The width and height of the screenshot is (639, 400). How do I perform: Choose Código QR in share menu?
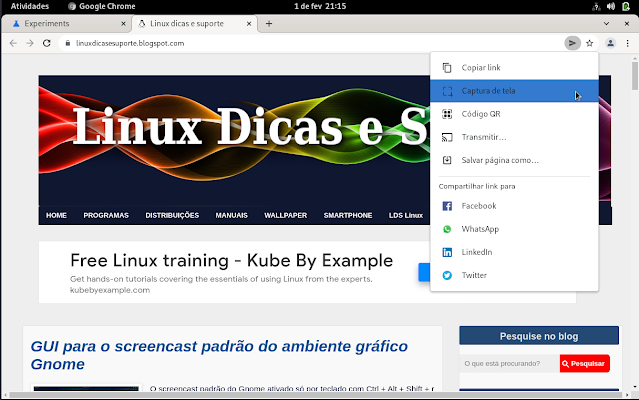(x=514, y=114)
